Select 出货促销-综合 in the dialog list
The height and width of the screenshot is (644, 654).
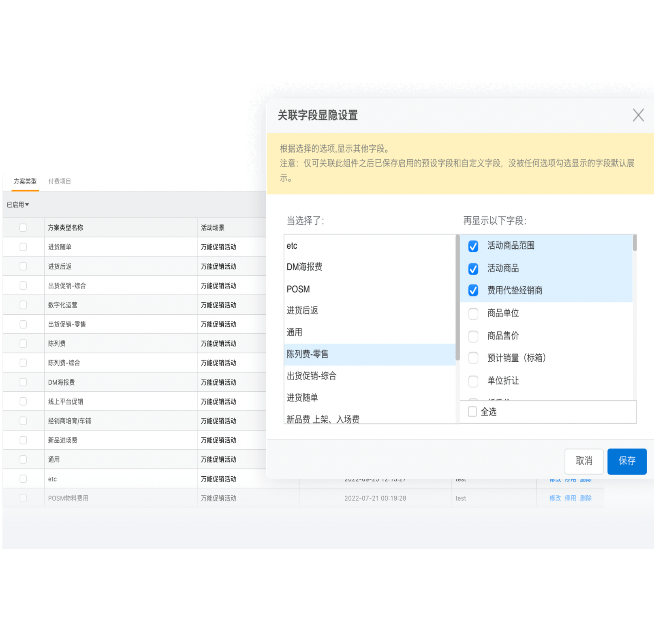point(370,376)
